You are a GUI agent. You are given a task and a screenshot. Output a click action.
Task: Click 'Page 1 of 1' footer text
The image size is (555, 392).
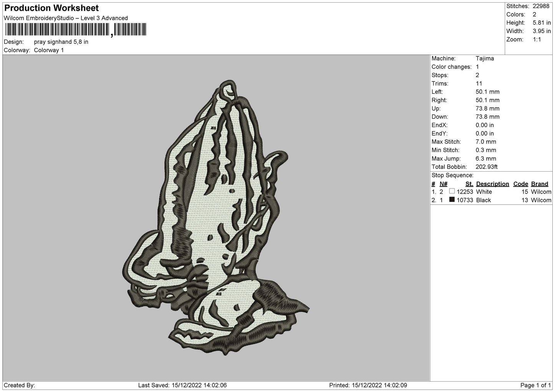[x=535, y=385]
